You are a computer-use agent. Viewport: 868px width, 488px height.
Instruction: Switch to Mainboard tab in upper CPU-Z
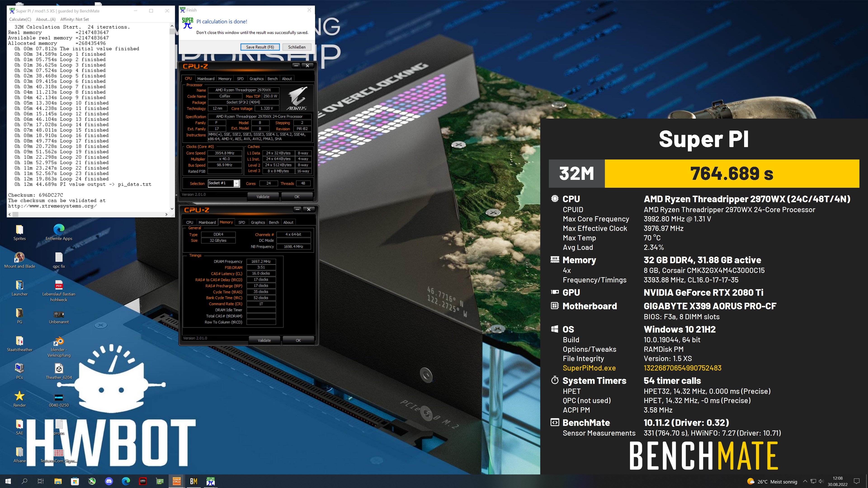(x=205, y=78)
